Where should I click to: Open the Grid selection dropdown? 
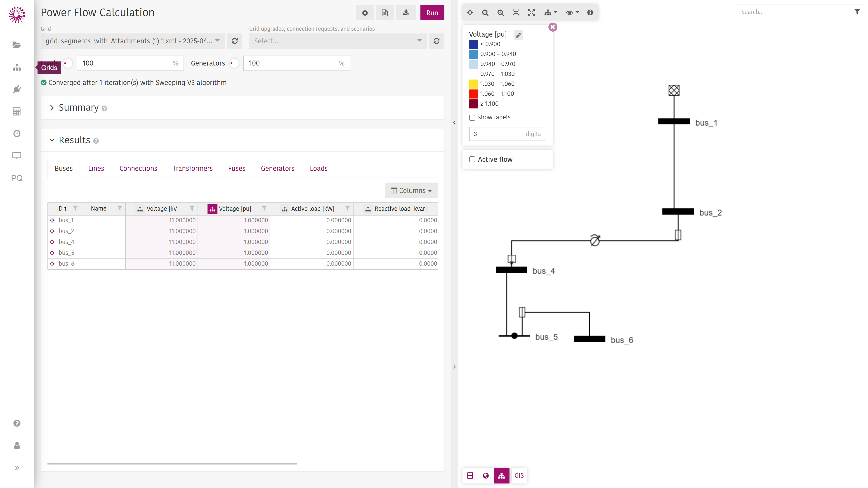(x=132, y=41)
